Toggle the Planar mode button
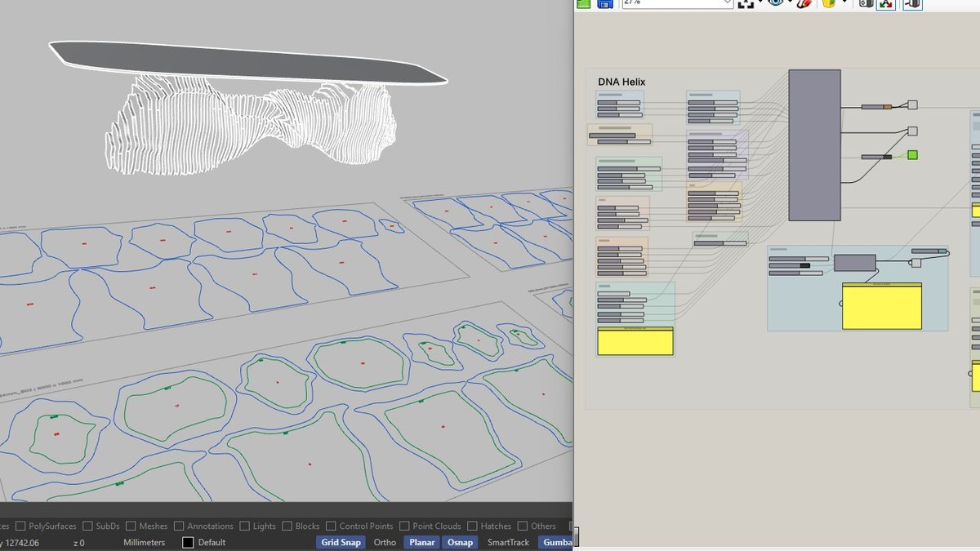 [x=422, y=542]
